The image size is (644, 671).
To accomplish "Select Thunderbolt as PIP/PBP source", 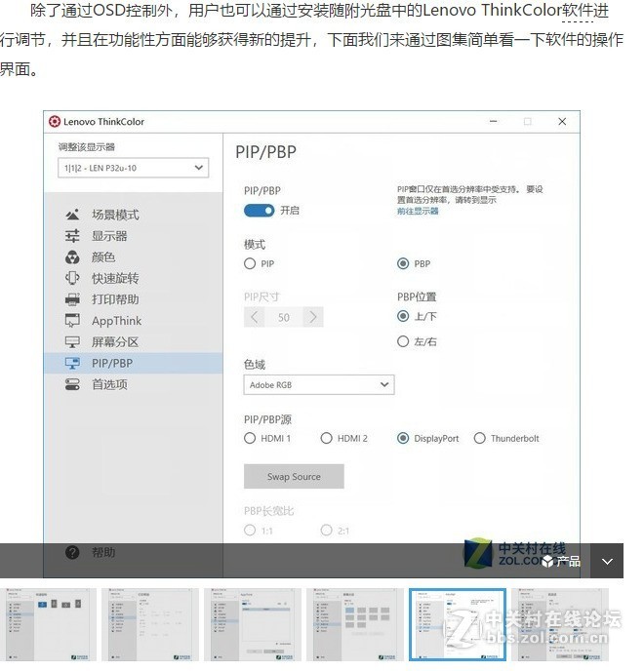I will point(479,438).
